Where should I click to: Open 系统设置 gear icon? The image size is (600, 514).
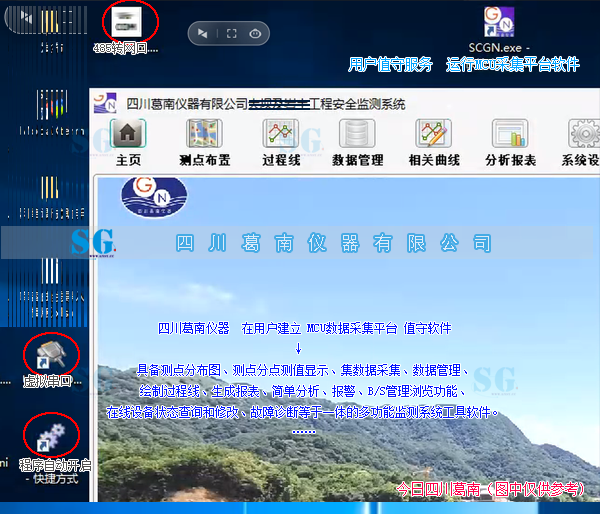click(x=584, y=134)
